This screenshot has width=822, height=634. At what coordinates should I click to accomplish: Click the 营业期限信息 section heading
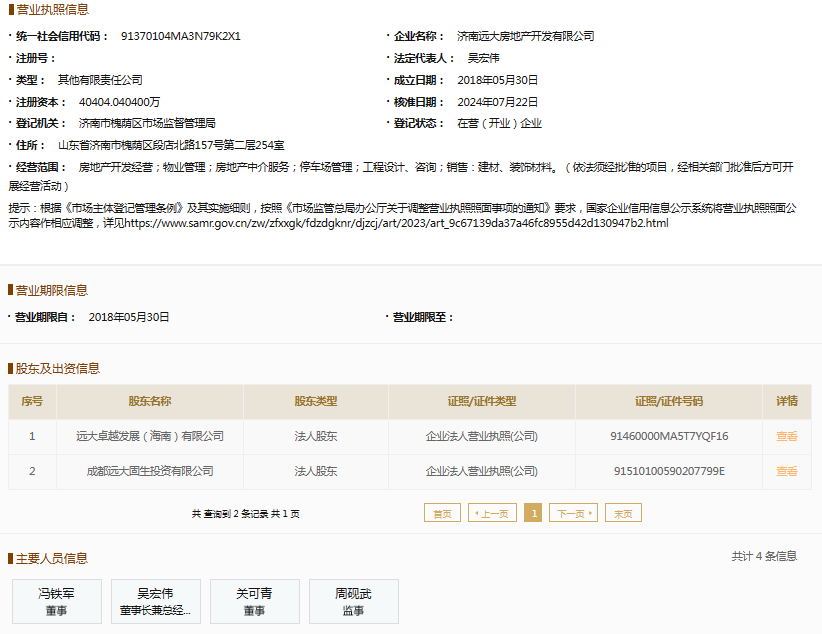[52, 290]
